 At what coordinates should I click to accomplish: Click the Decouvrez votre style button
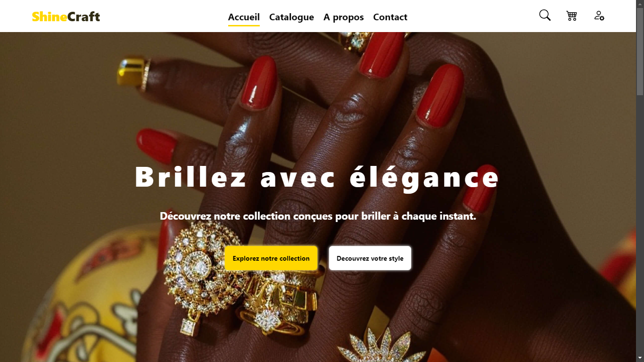pyautogui.click(x=370, y=258)
